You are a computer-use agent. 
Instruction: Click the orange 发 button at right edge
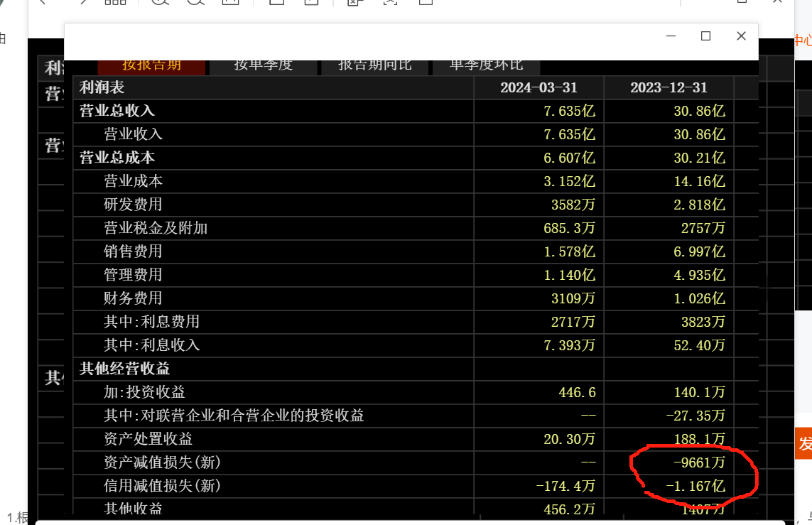coord(804,444)
